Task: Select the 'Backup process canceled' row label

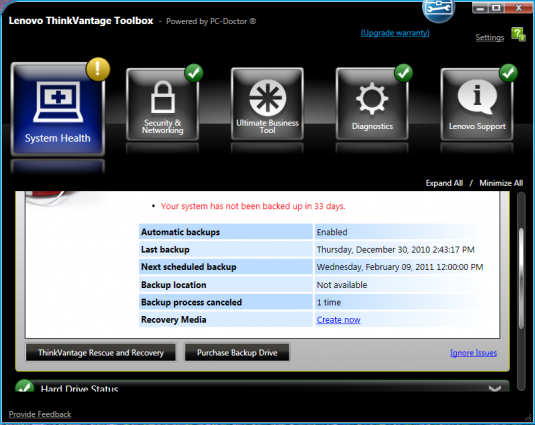Action: click(191, 302)
